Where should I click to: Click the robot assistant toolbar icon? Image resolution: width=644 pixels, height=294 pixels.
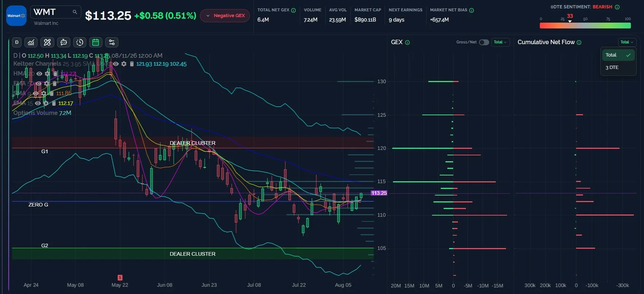point(64,42)
